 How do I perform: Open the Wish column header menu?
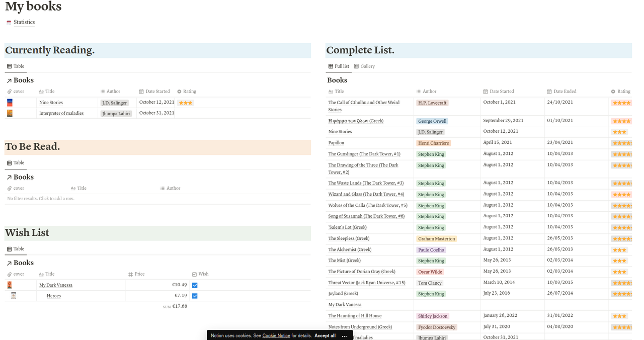pos(200,274)
